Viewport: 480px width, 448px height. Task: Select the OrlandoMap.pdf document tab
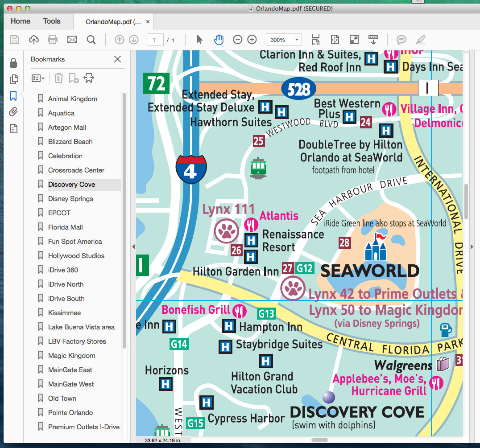click(x=113, y=22)
